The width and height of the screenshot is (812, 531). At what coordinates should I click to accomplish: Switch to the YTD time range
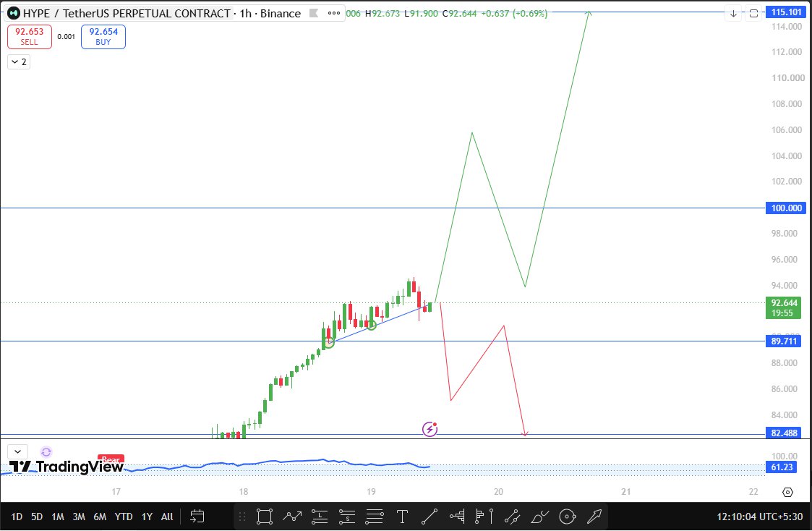click(123, 517)
